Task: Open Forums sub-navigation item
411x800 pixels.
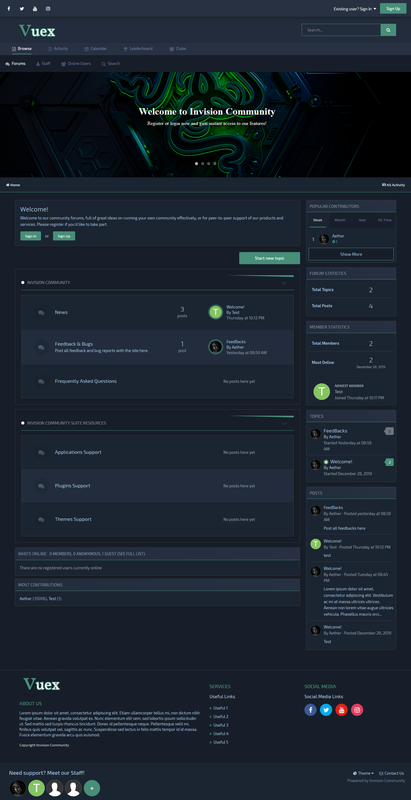Action: tap(15, 64)
